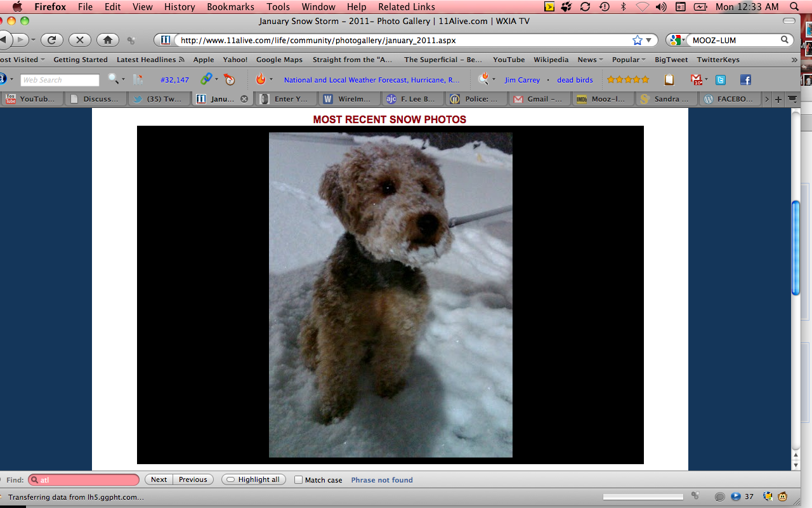Viewport: 812px width, 508px height.
Task: Click the vertical page scrollbar thumb
Action: [x=796, y=248]
